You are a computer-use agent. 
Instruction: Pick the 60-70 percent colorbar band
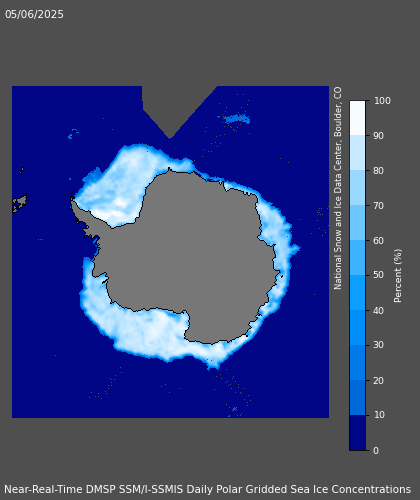point(357,223)
